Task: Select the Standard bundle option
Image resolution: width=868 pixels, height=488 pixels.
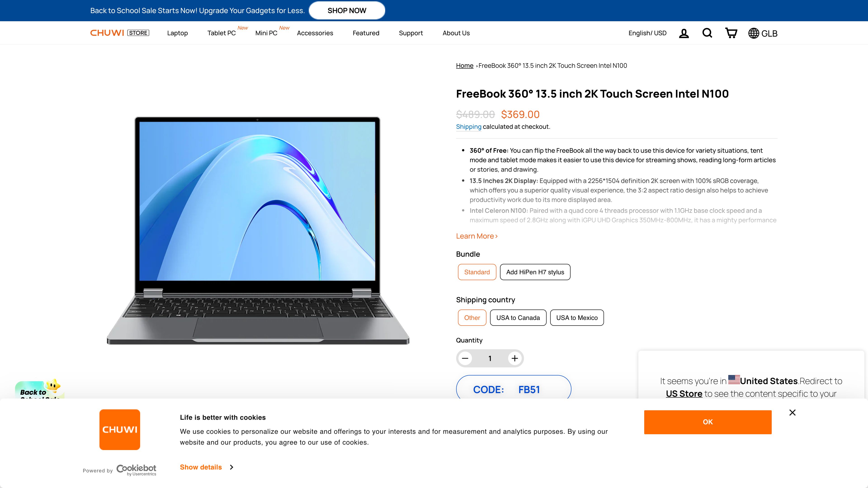Action: [477, 272]
